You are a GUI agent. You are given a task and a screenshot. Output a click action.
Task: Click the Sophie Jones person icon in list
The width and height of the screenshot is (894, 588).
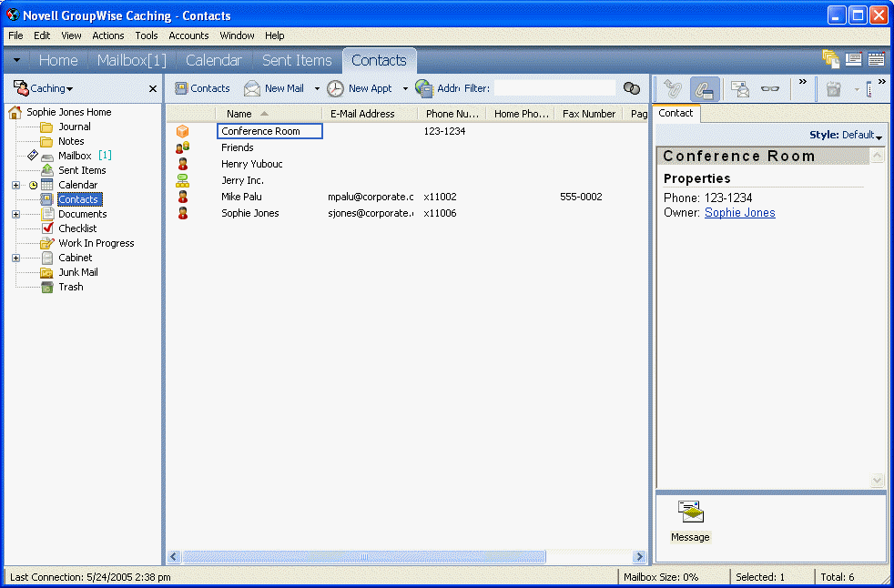point(183,213)
